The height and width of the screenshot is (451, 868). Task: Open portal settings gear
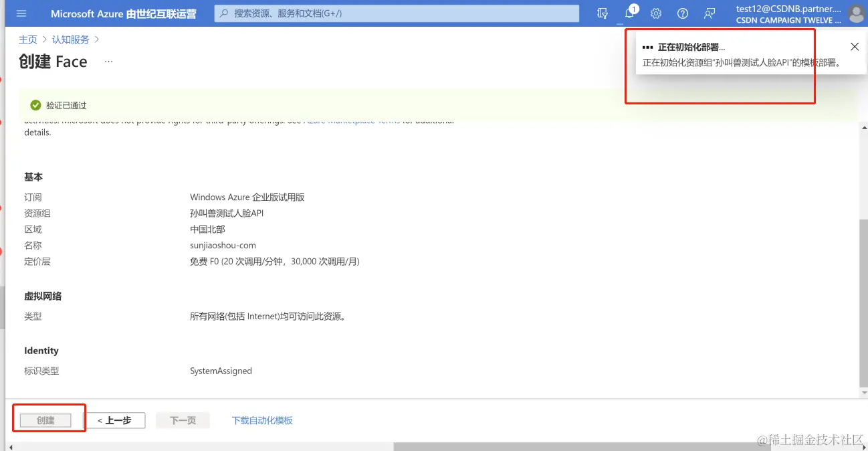coord(656,13)
